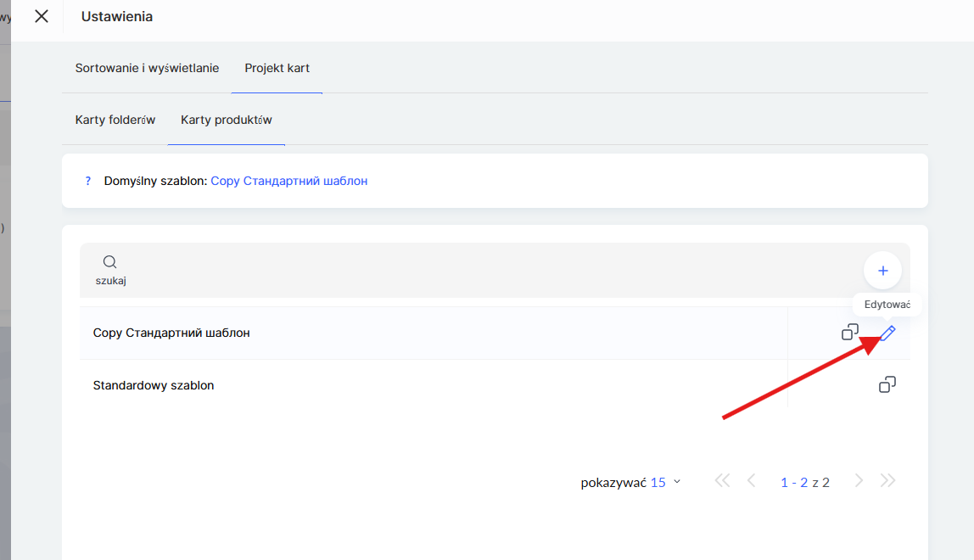Jump to last page of pagination
The width and height of the screenshot is (974, 560).
click(887, 481)
